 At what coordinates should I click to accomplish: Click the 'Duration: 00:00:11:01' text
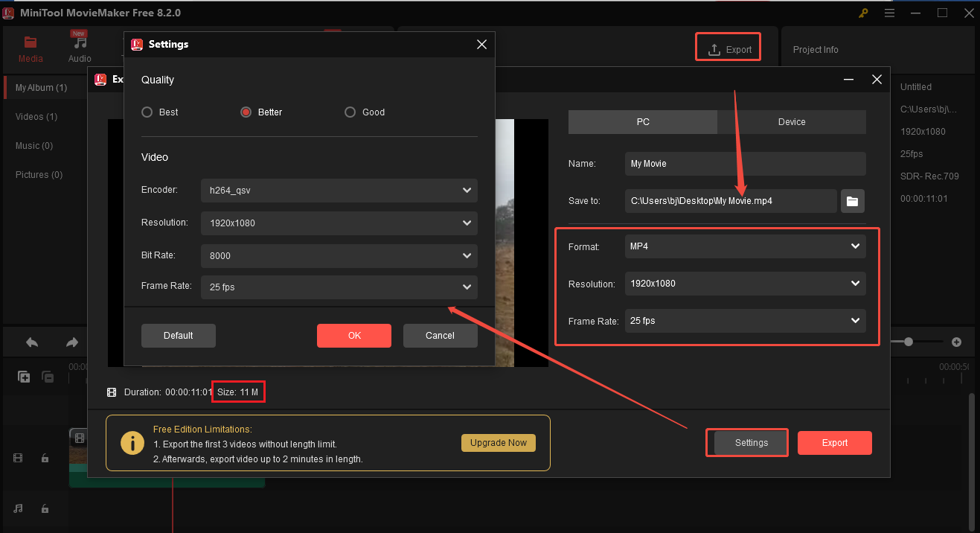168,392
